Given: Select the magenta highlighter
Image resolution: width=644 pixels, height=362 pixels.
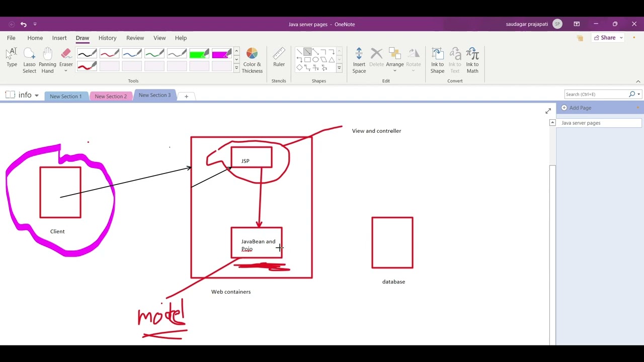Looking at the screenshot, I should [x=222, y=54].
